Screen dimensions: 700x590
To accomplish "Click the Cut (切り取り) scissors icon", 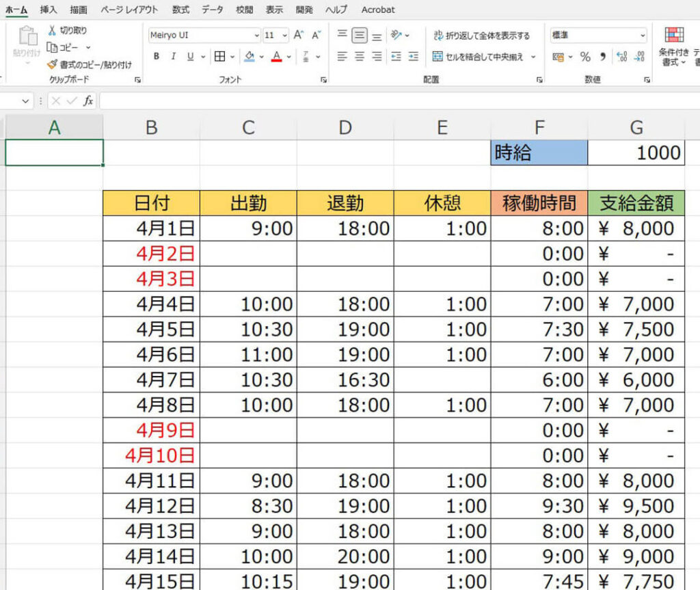I will coord(52,31).
